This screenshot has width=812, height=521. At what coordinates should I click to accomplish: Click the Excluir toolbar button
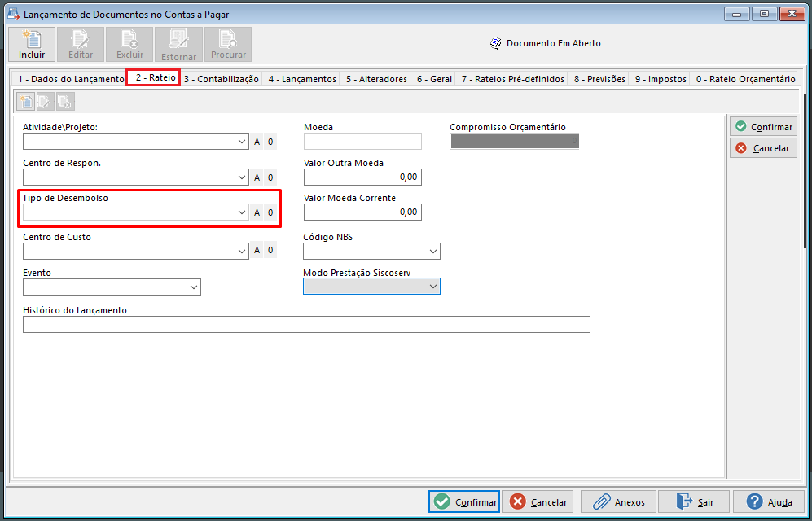pyautogui.click(x=129, y=45)
